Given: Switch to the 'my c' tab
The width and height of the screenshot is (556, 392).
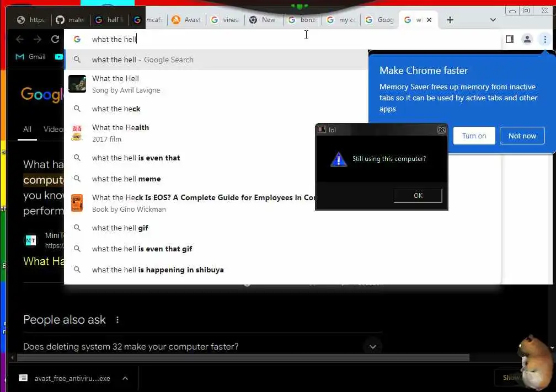Looking at the screenshot, I should click(x=340, y=20).
